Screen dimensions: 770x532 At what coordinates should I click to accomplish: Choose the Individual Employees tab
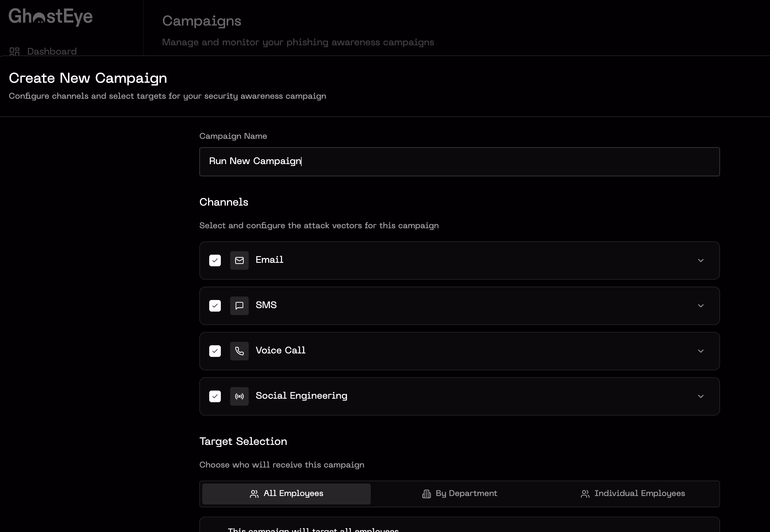[x=633, y=494]
